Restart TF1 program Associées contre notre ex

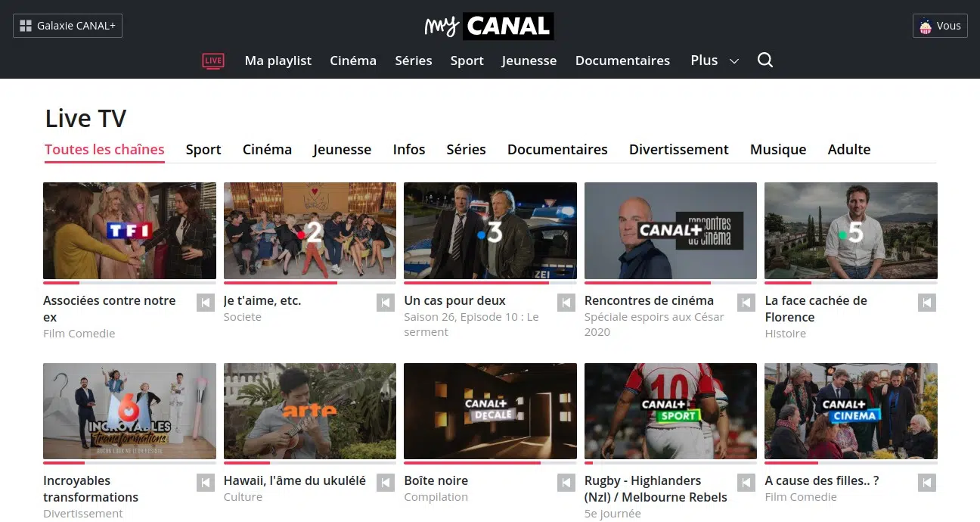pos(205,303)
